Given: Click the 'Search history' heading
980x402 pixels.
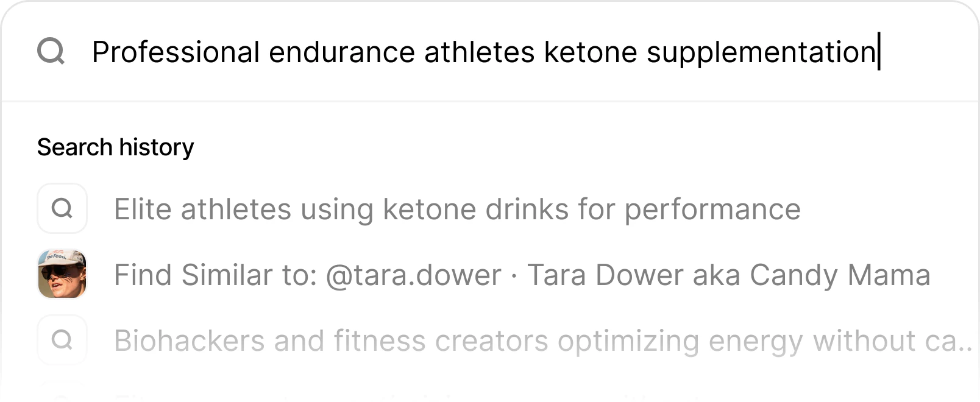Looking at the screenshot, I should (115, 147).
